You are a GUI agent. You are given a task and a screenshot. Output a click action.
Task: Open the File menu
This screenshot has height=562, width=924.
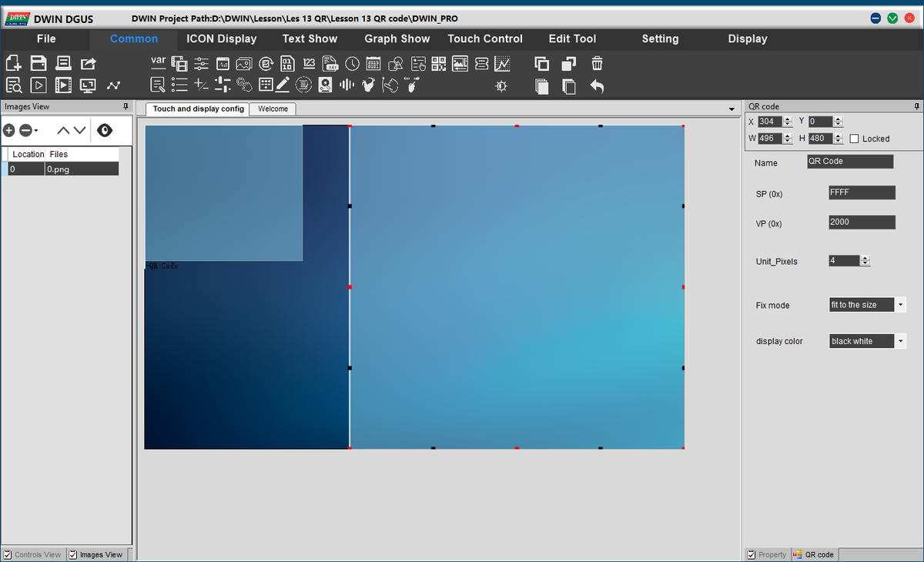tap(46, 38)
